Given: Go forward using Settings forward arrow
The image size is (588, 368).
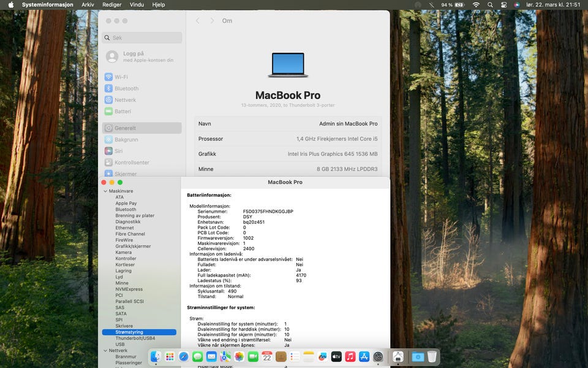Looking at the screenshot, I should 212,21.
